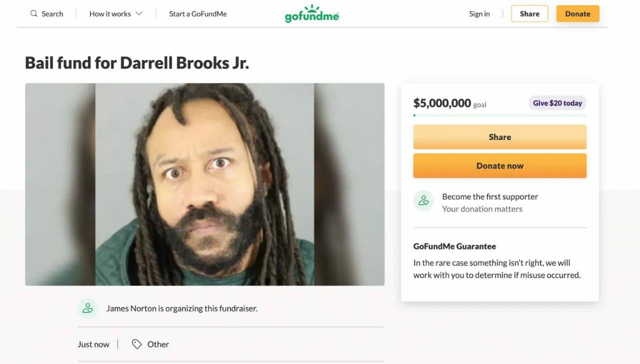Click the donation progress bar
The image size is (640, 364).
pos(500,115)
